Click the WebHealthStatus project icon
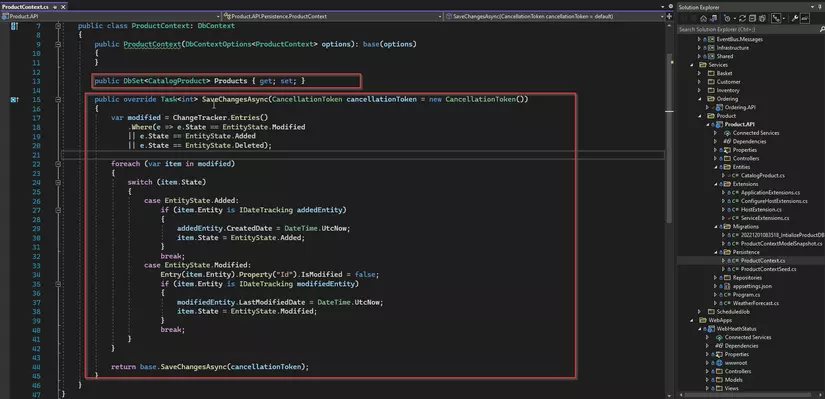 pyautogui.click(x=710, y=328)
